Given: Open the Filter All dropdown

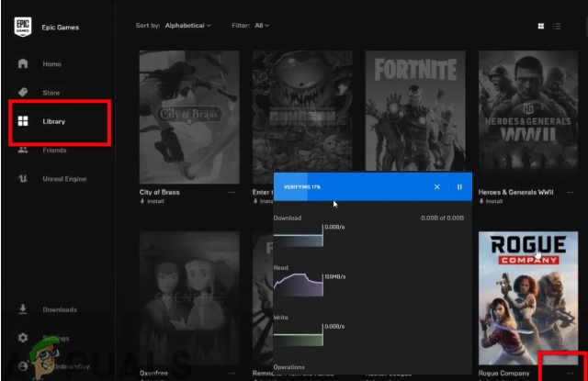Looking at the screenshot, I should point(262,26).
